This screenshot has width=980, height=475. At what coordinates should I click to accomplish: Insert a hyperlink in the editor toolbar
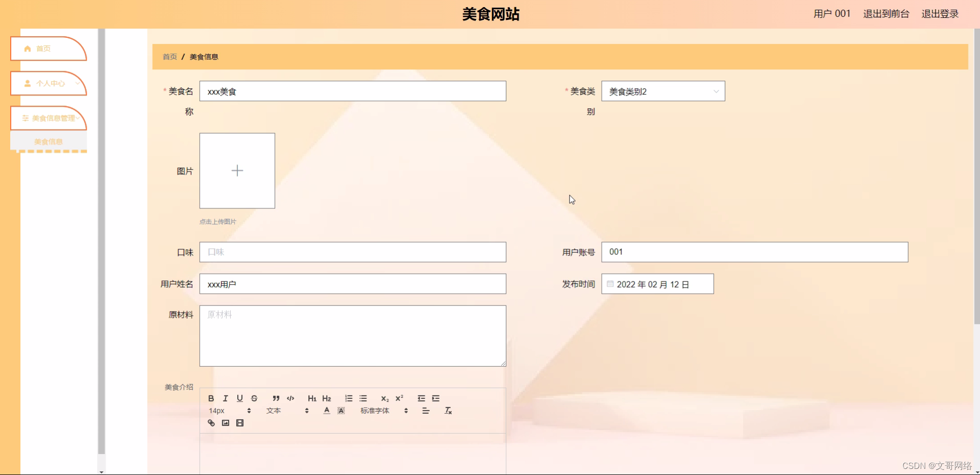[211, 423]
